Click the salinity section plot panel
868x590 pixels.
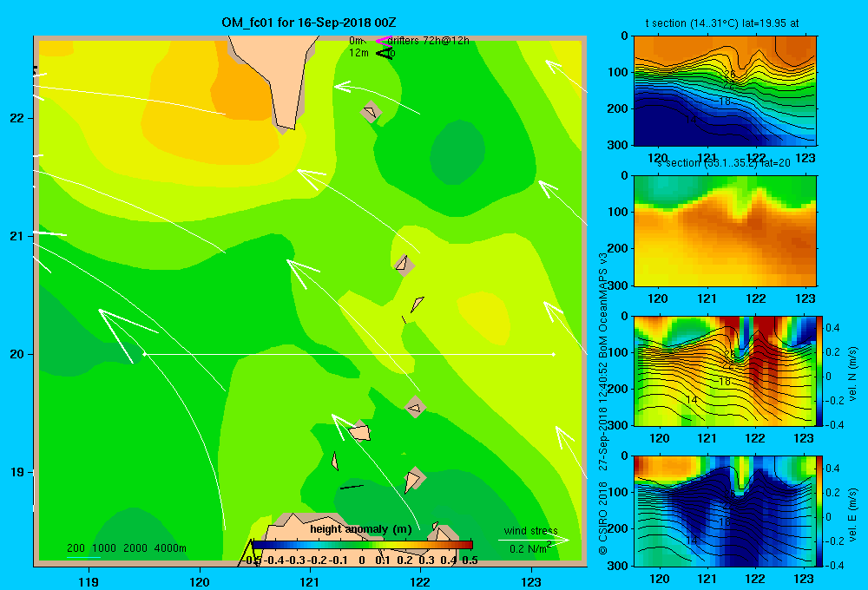725,231
